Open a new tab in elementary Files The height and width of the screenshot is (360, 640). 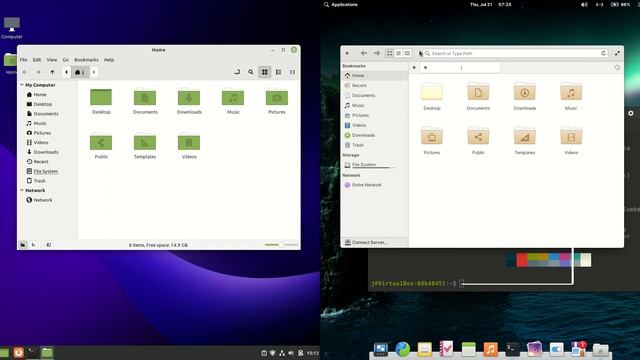[414, 67]
